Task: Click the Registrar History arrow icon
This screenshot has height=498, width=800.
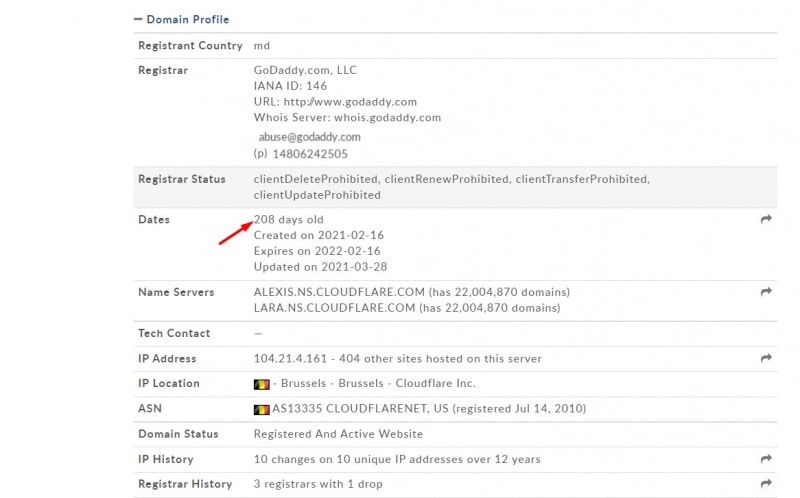Action: [x=766, y=484]
